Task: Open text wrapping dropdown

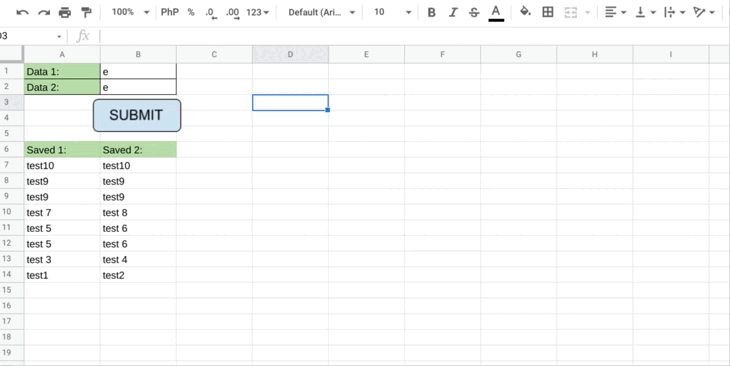Action: pos(675,12)
